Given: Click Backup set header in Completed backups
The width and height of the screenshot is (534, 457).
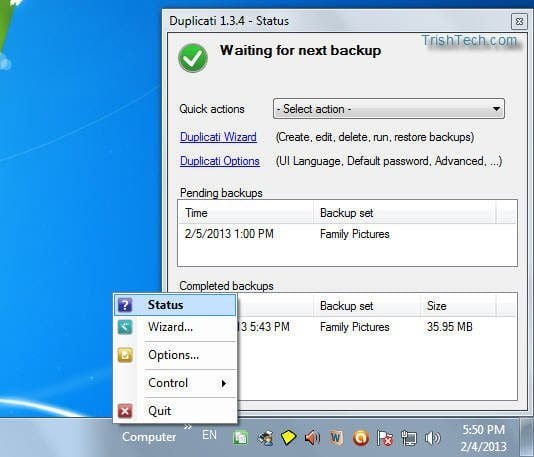Looking at the screenshot, I should pos(367,306).
